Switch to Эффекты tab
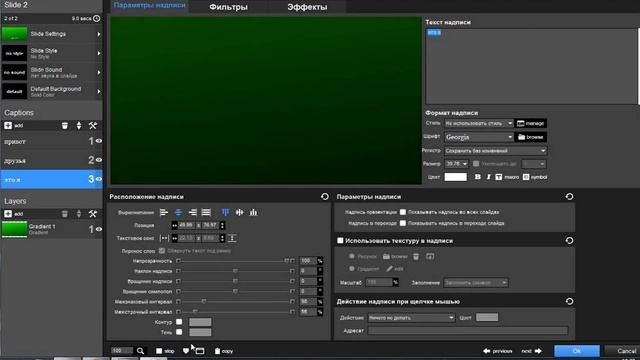Viewport: 640px width, 360px height. (x=307, y=7)
